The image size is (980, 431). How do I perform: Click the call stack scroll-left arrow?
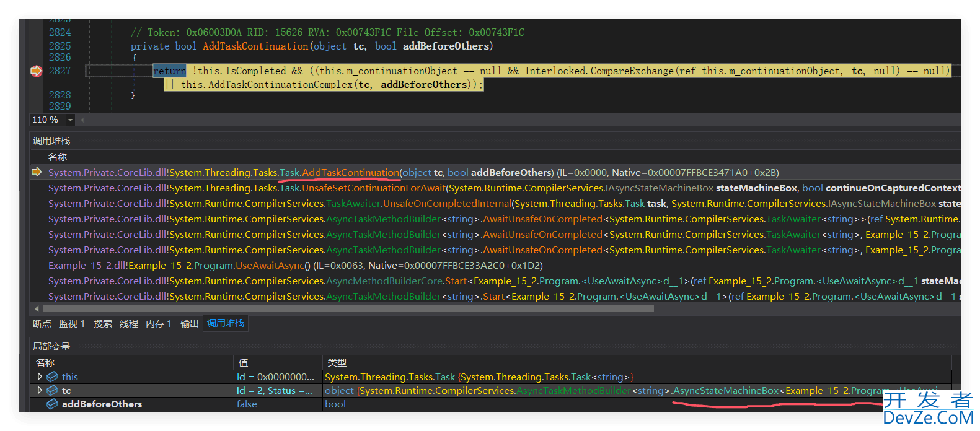point(37,308)
